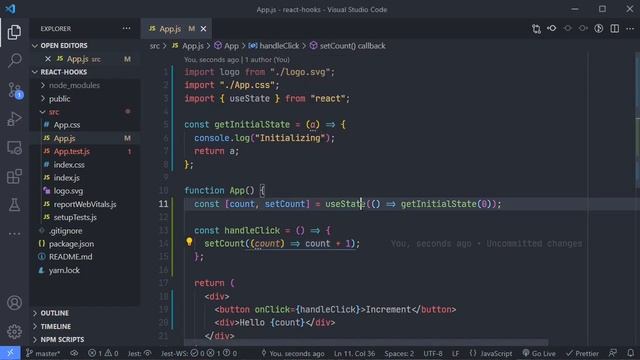Split the editor to the right
Viewport: 640px width, 360px height.
click(x=614, y=29)
